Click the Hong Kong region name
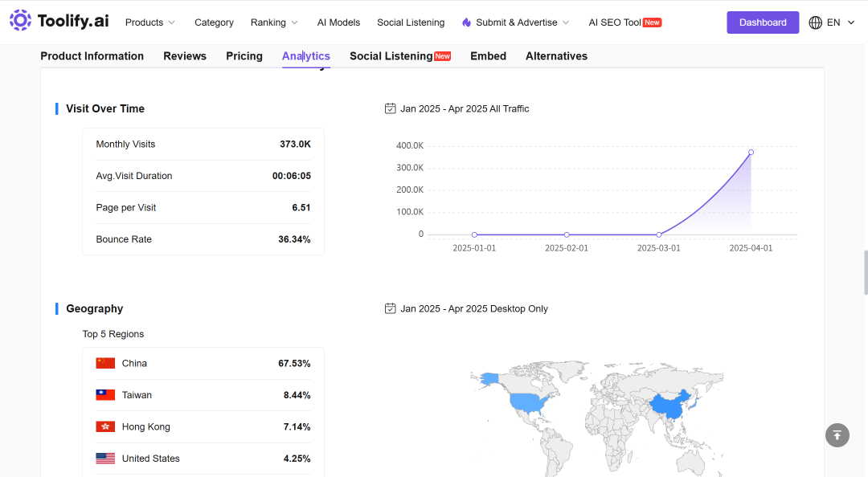This screenshot has width=868, height=477. (x=145, y=426)
